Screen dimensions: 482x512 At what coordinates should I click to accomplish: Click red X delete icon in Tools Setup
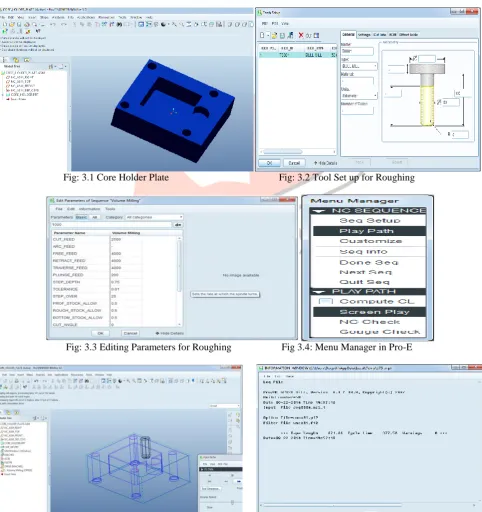[x=301, y=35]
